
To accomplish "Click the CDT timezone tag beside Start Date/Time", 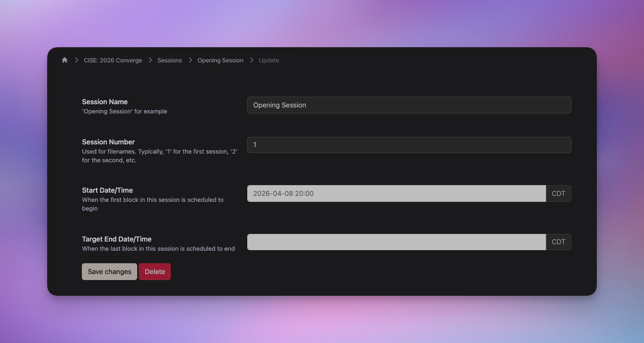I will [x=558, y=194].
